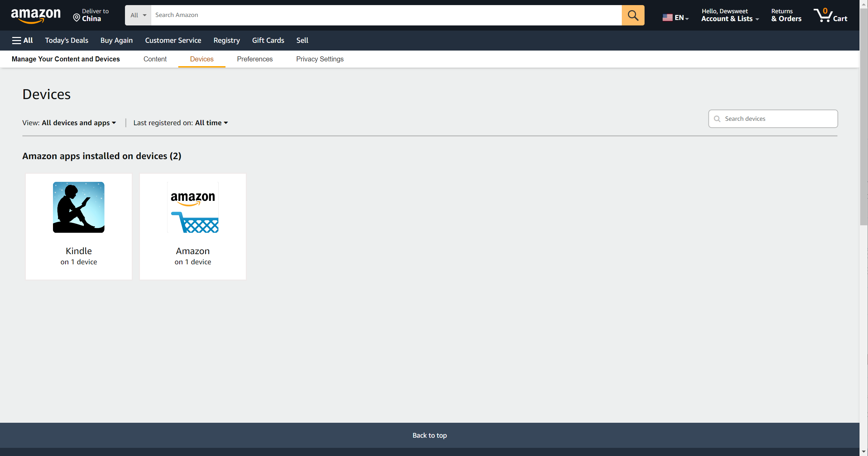Open the hamburger All menu
The image size is (868, 456).
pyautogui.click(x=22, y=40)
